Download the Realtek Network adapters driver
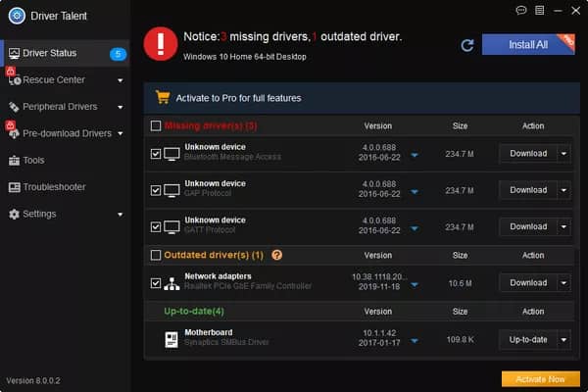Viewport: 588px width, 392px height. [528, 283]
